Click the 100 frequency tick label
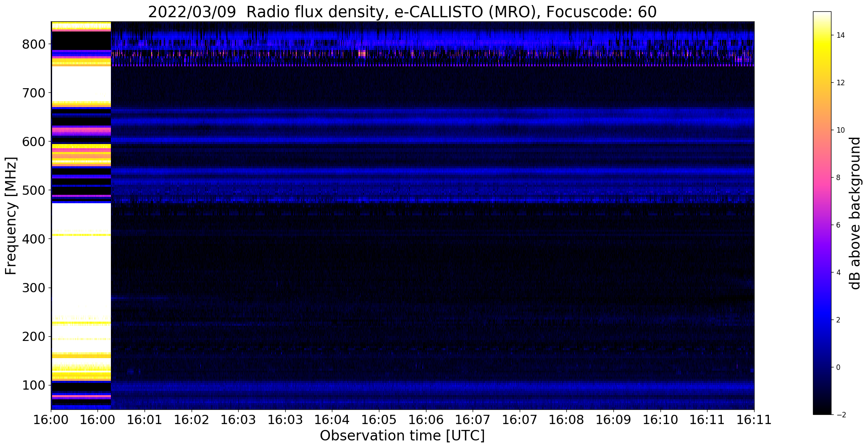Image resolution: width=868 pixels, height=448 pixels. tap(33, 385)
